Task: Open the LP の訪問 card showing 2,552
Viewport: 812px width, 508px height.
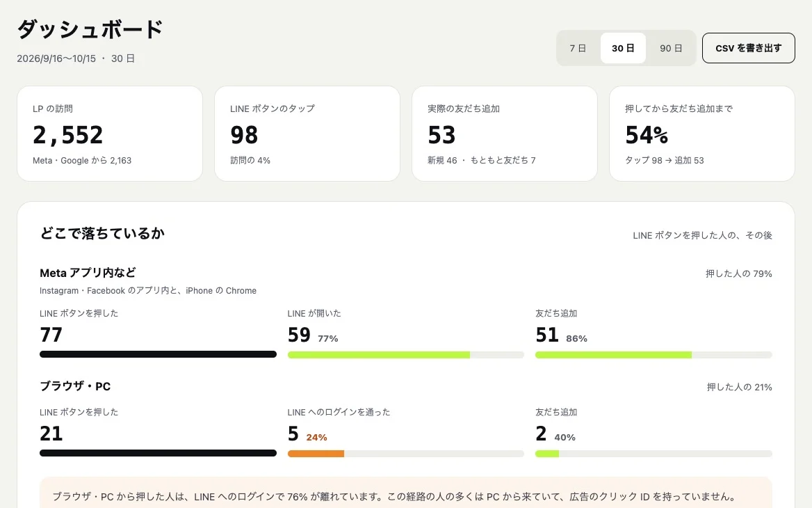Action: point(110,134)
